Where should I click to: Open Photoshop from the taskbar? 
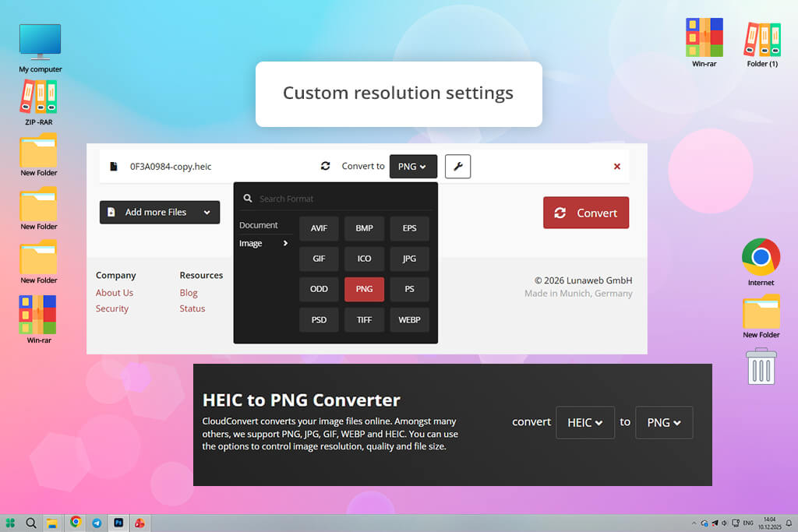click(118, 523)
